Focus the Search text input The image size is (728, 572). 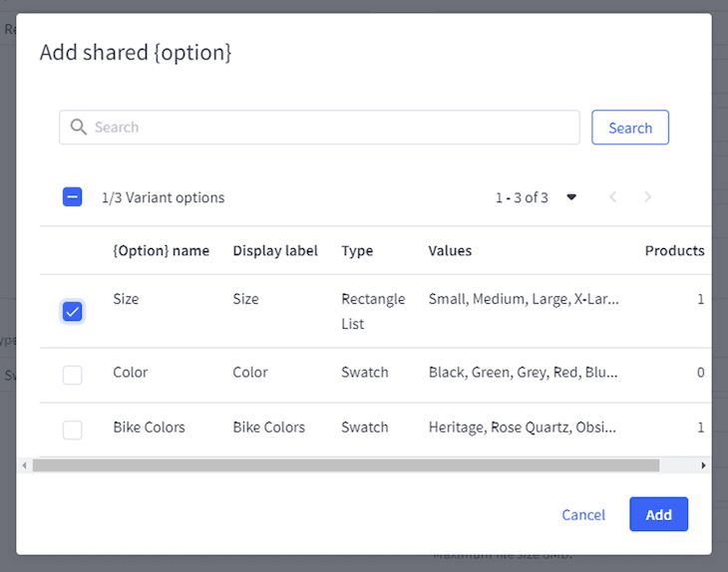click(x=319, y=128)
